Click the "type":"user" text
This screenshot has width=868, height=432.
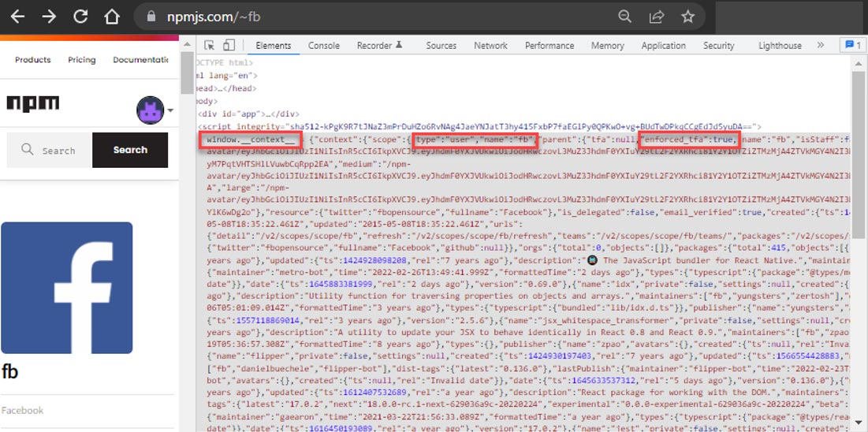(447, 140)
